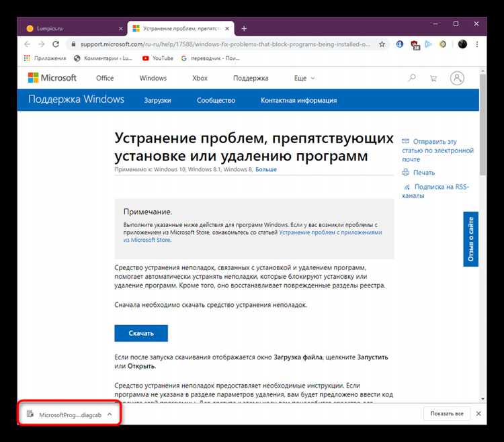Viewport: 504px width, 442px height.
Task: Select the Устранение проблем tab
Action: click(x=181, y=29)
